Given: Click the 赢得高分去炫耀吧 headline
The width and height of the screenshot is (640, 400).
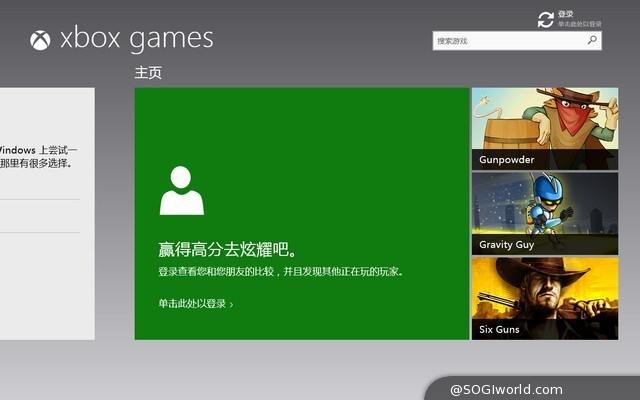Looking at the screenshot, I should [x=227, y=249].
